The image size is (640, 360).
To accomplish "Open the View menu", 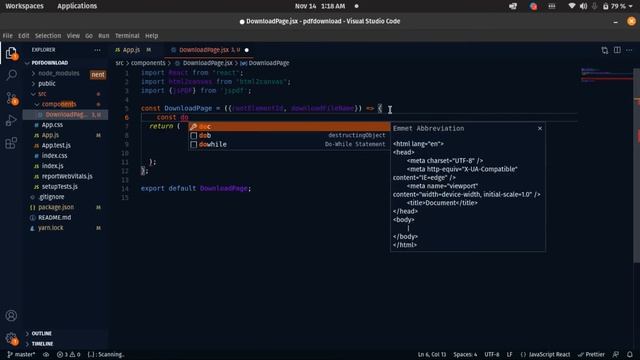I will pos(73,36).
